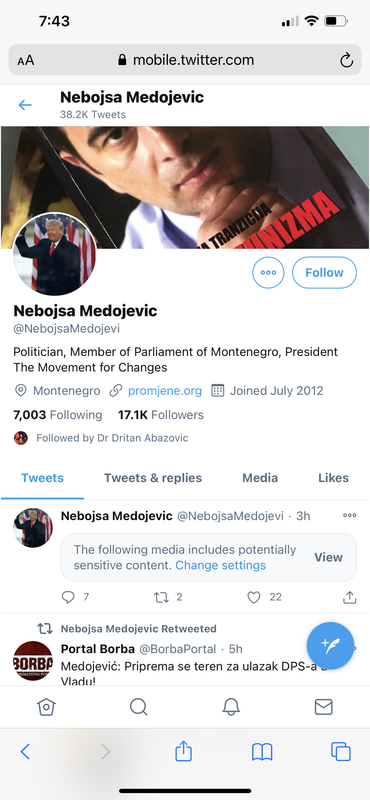
Task: Like the tweet with 22 likes
Action: point(254,597)
